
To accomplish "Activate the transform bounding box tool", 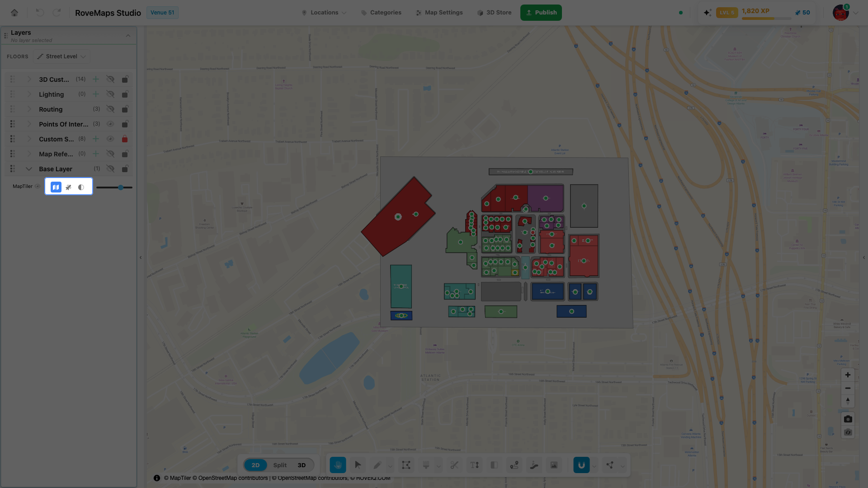I will [406, 465].
